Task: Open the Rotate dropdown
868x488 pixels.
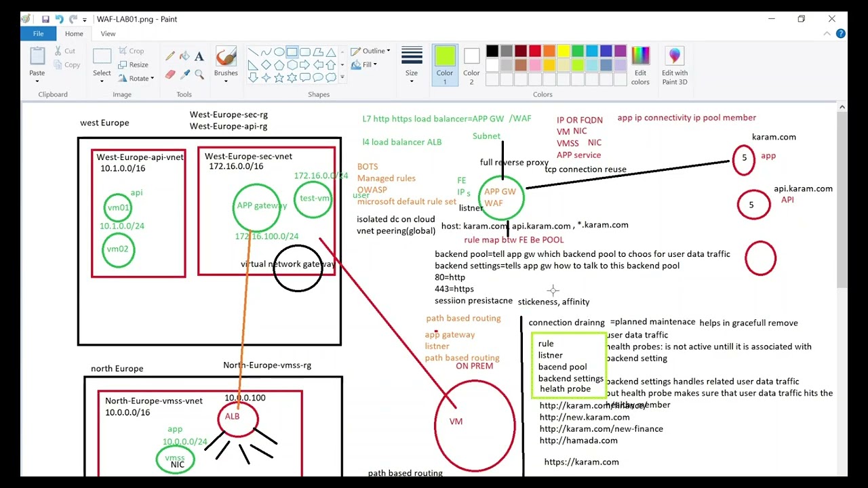Action: pos(136,79)
